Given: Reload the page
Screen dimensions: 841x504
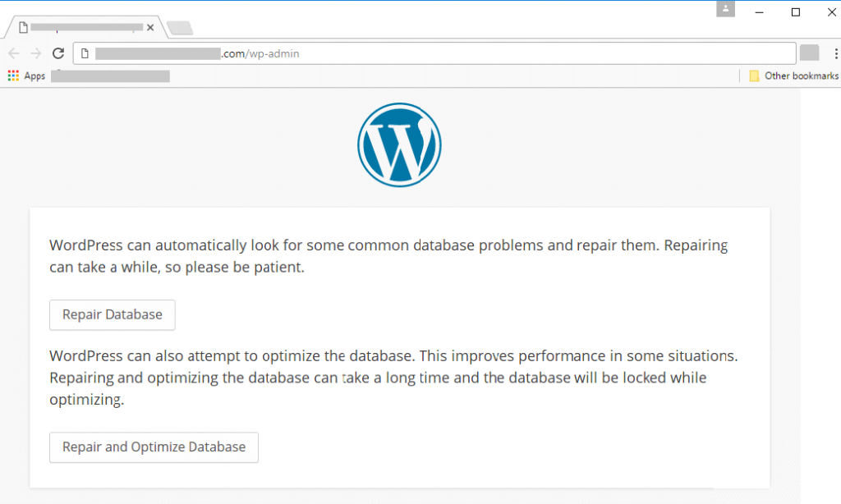Looking at the screenshot, I should [57, 53].
